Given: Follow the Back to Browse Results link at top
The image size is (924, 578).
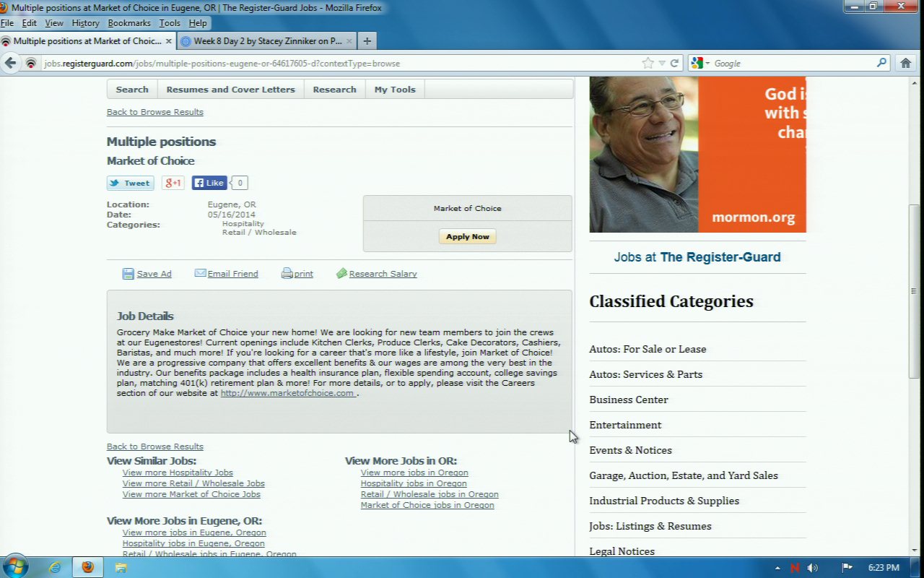Looking at the screenshot, I should coord(155,112).
